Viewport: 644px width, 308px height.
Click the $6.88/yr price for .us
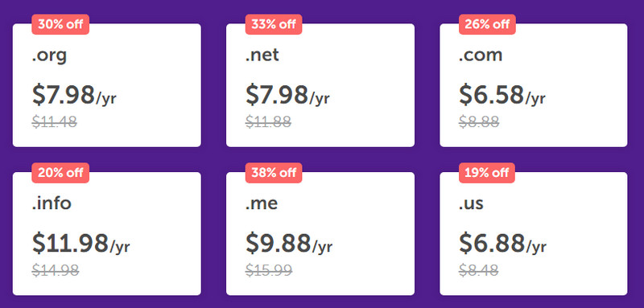(502, 244)
